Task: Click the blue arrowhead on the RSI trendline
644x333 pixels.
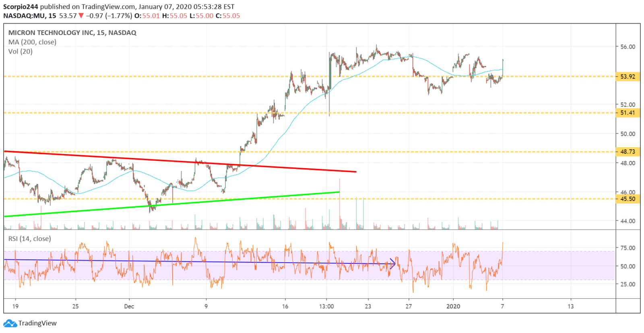Action: tap(393, 264)
